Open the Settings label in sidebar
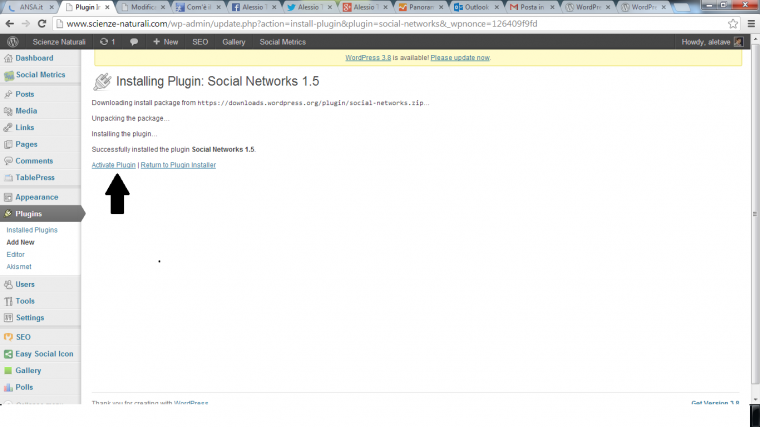The height and width of the screenshot is (427, 760). [x=30, y=318]
